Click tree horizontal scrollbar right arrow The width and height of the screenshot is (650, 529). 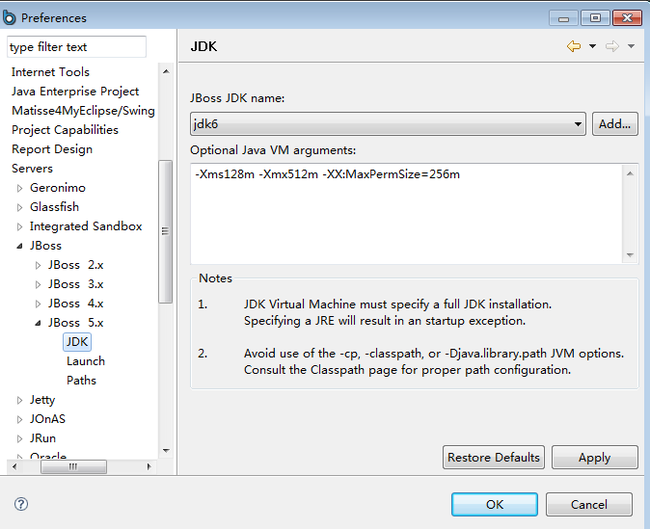(x=149, y=467)
